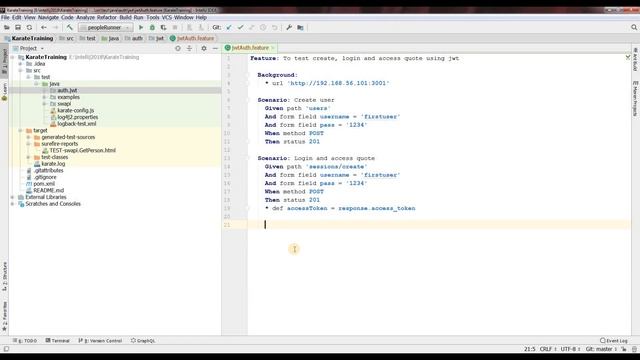Image resolution: width=640 pixels, height=360 pixels.
Task: Select karate.log in project tree
Action: click(x=53, y=164)
